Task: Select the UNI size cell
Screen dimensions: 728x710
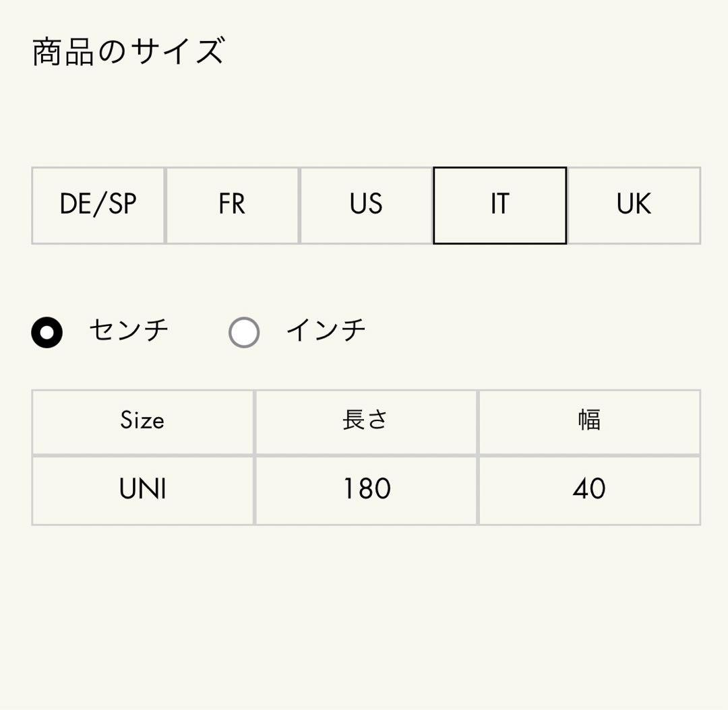Action: click(143, 489)
